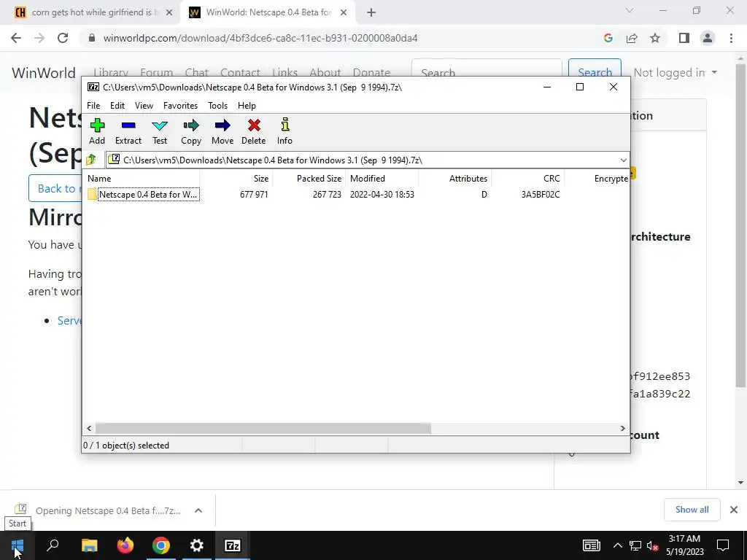Close the Chrome downloads bar

tap(734, 510)
